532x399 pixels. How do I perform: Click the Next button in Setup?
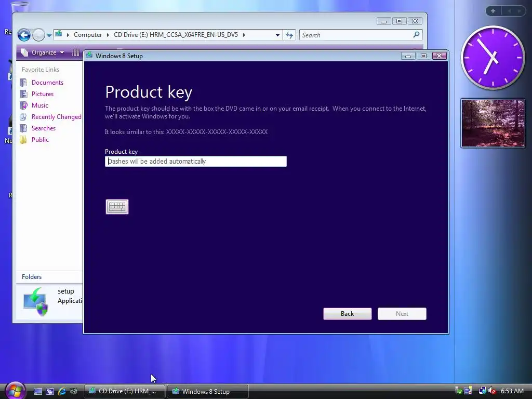[x=402, y=313]
